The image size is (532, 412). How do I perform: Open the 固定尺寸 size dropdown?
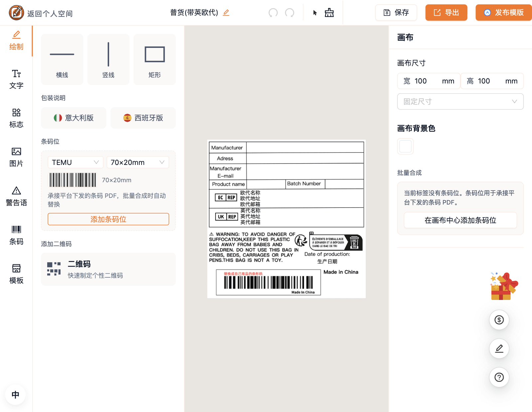(461, 101)
